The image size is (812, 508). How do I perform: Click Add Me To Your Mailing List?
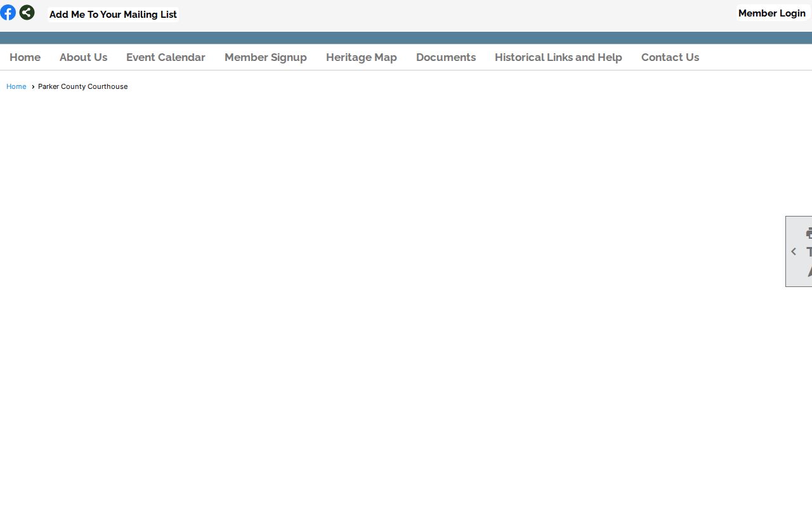click(113, 14)
